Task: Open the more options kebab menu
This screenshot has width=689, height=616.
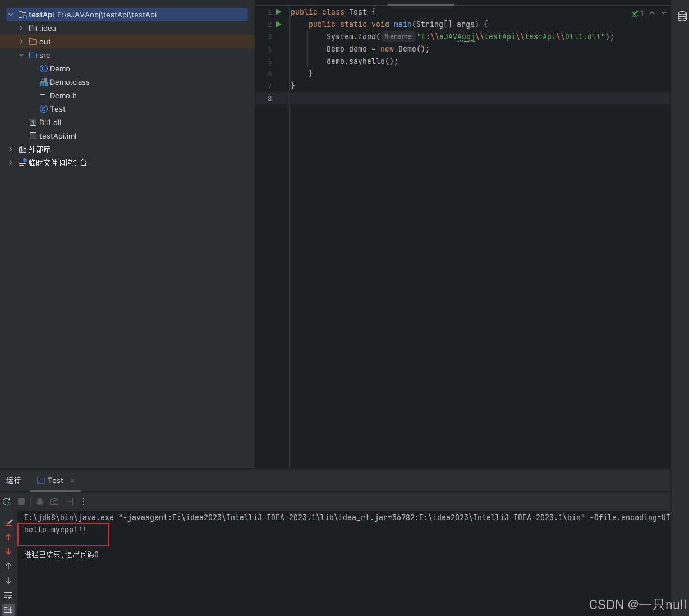Action: 83,501
